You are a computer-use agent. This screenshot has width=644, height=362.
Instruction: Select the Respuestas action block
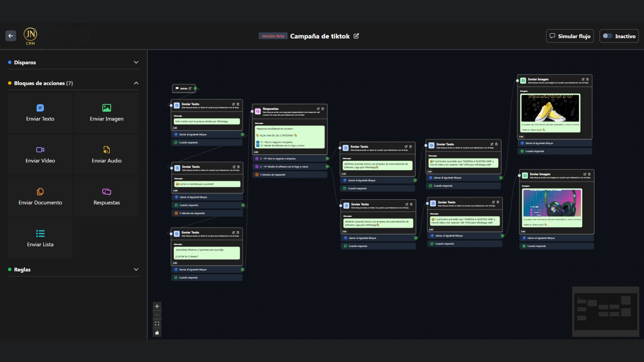[x=106, y=196]
